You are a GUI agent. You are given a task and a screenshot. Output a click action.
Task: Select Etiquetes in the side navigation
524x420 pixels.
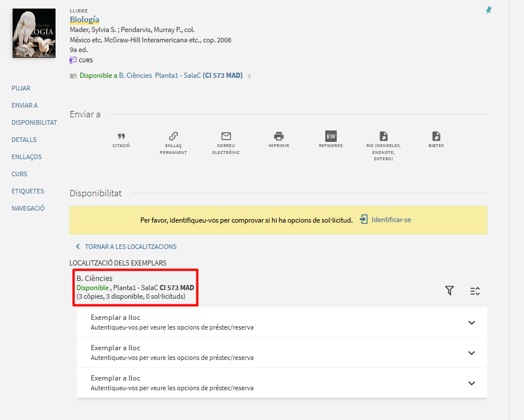tap(27, 191)
